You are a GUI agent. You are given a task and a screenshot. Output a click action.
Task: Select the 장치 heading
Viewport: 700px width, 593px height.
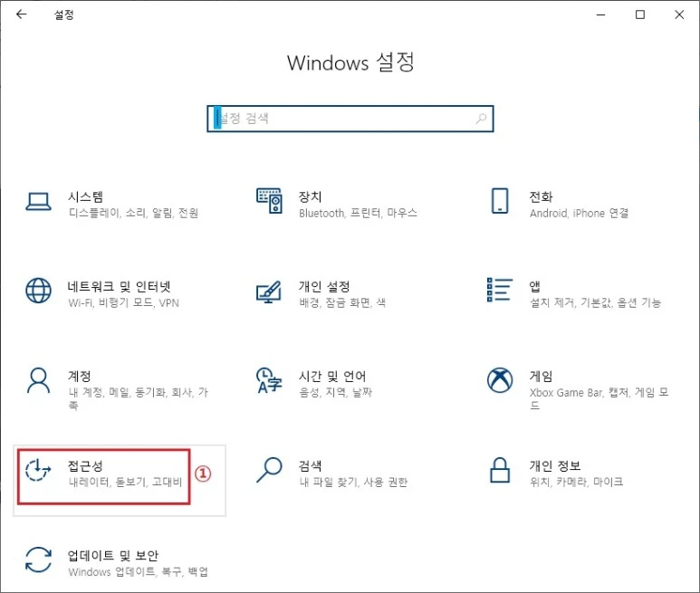tap(311, 196)
